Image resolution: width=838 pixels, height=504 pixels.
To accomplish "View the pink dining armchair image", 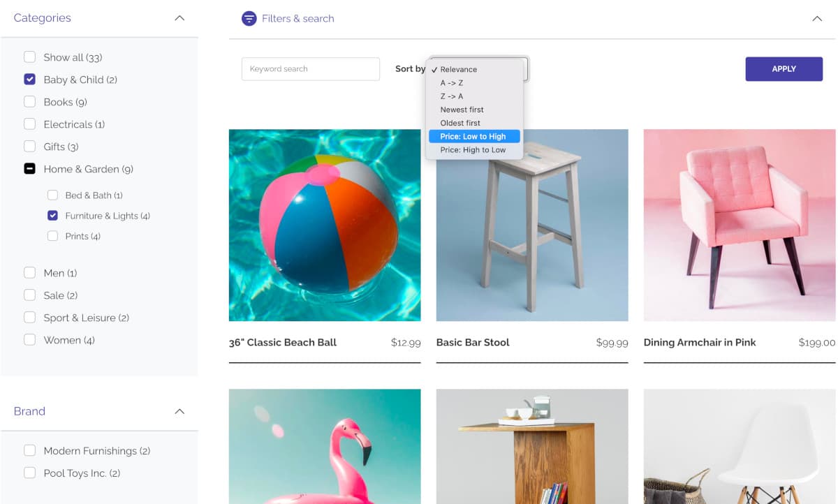I will click(739, 225).
